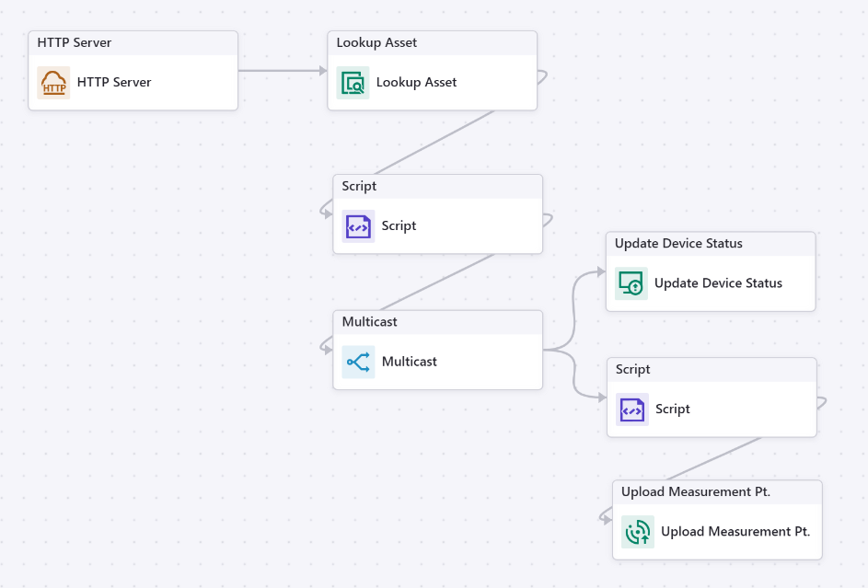
Task: Click the Upload Measurement Pt. label
Action: pos(735,532)
